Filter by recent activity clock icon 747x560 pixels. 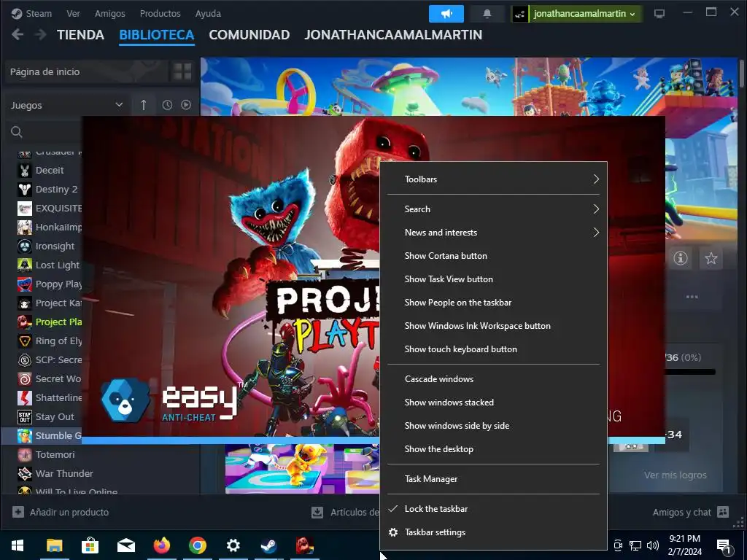(x=167, y=105)
